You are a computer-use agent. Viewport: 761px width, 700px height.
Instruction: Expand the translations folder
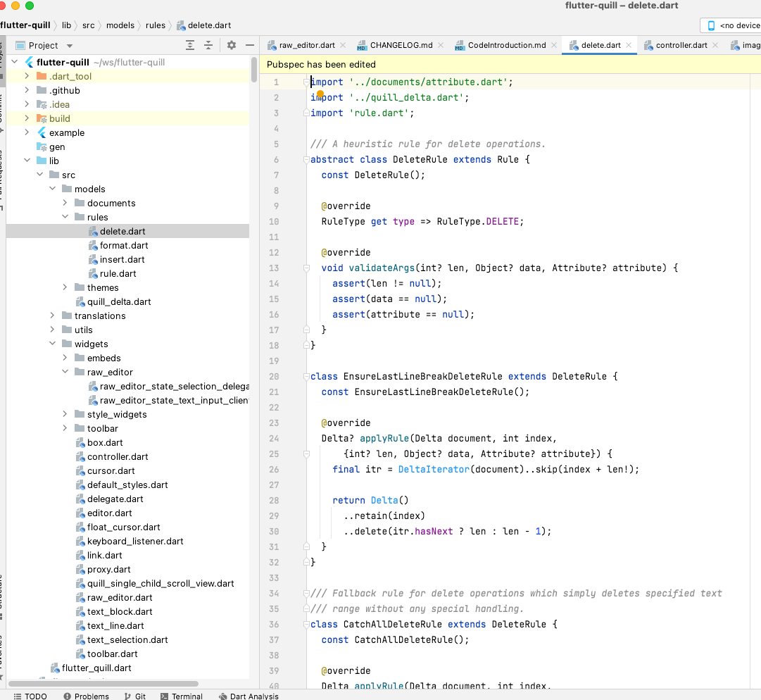[x=52, y=315]
